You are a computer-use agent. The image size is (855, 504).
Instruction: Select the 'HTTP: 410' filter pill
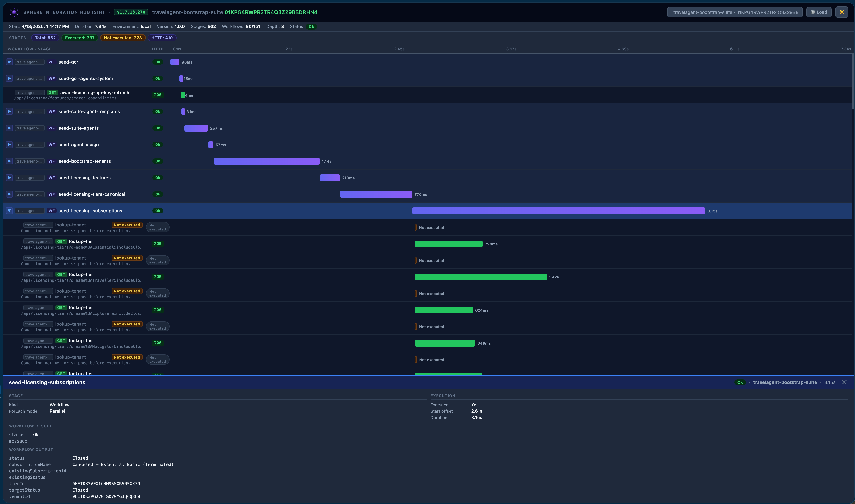click(x=162, y=38)
